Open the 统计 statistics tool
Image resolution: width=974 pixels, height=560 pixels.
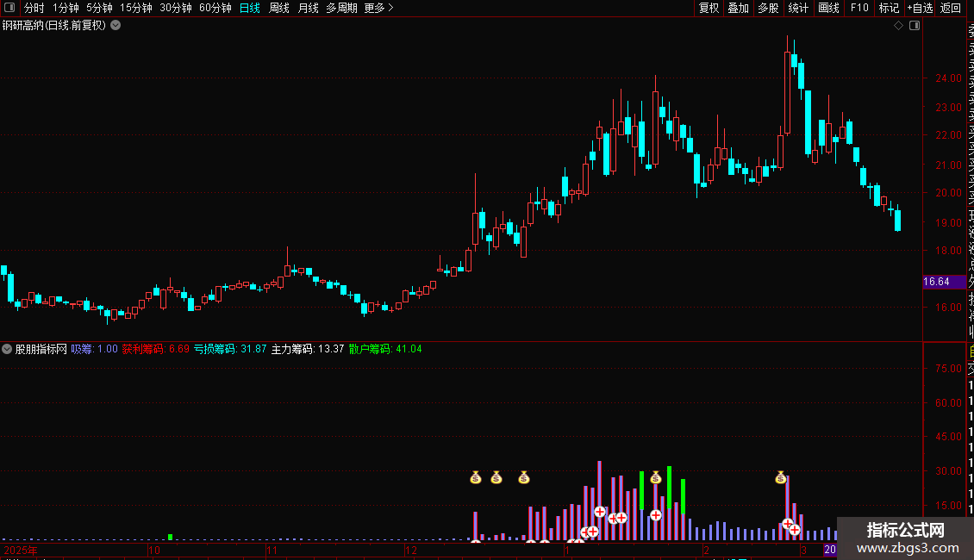[798, 8]
